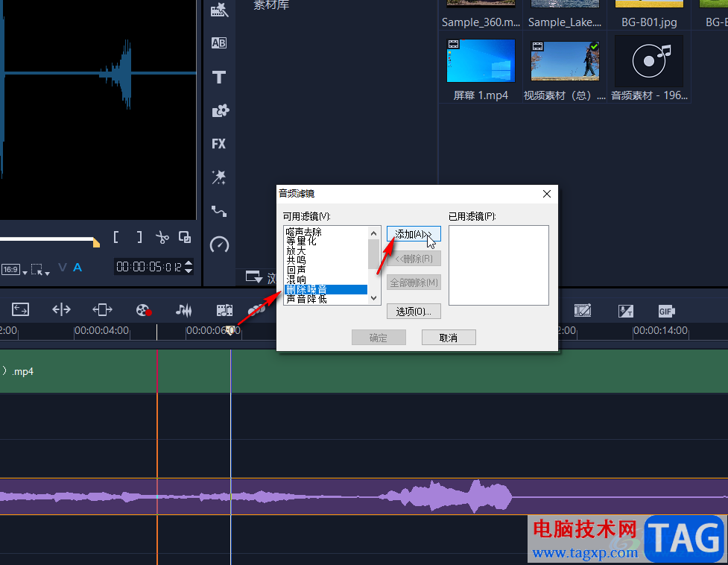
Task: Open the FX filter library panel
Action: tap(218, 144)
